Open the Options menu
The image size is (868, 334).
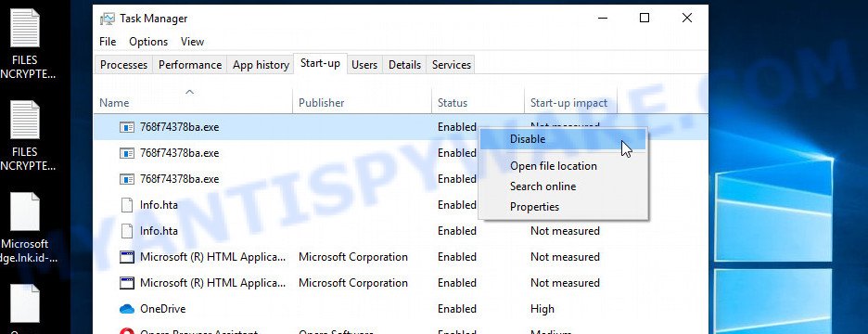click(x=148, y=42)
